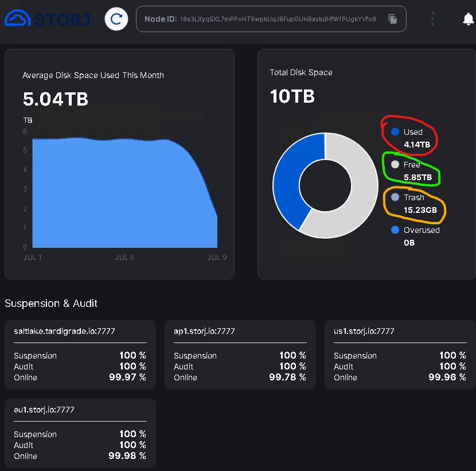
Task: Click the blue Used legend dot
Action: click(395, 132)
